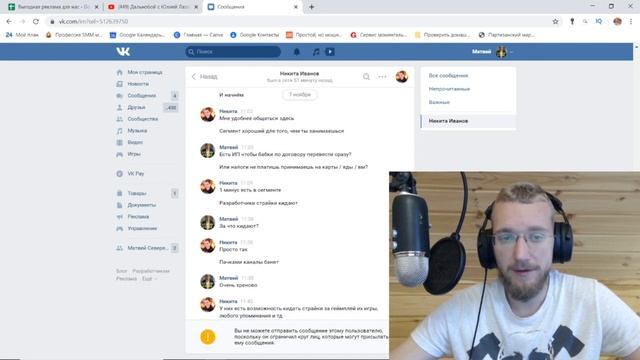
Task: Open the Мой план bookmark
Action: (x=22, y=35)
